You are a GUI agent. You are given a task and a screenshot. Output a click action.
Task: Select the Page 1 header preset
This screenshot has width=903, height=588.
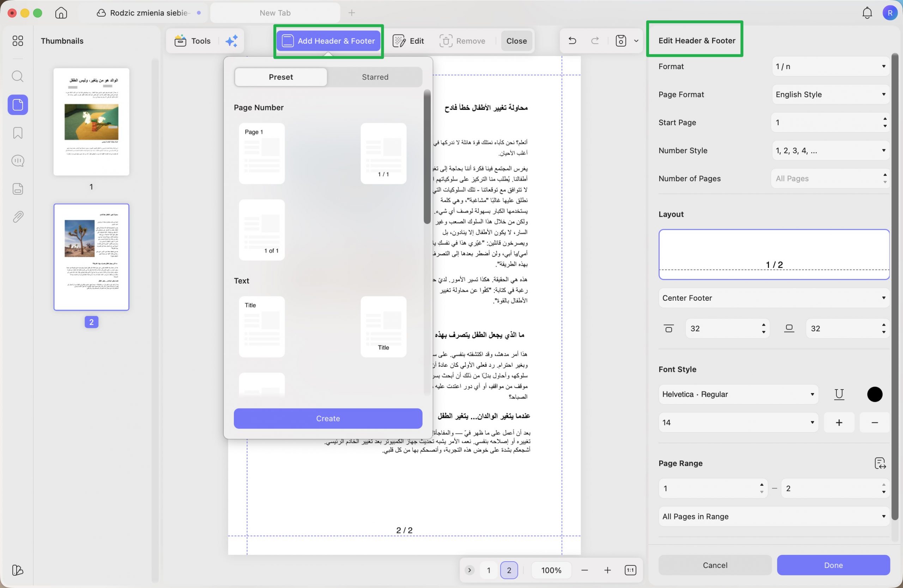262,154
